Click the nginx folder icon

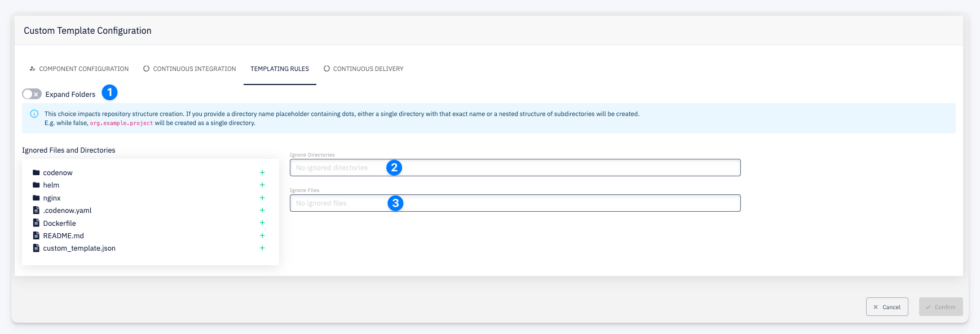(36, 198)
